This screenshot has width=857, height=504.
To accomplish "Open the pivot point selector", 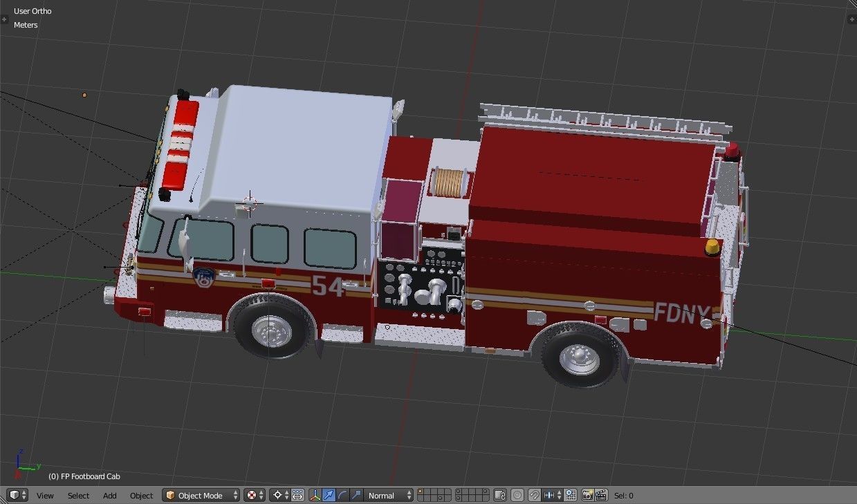I will point(281,495).
